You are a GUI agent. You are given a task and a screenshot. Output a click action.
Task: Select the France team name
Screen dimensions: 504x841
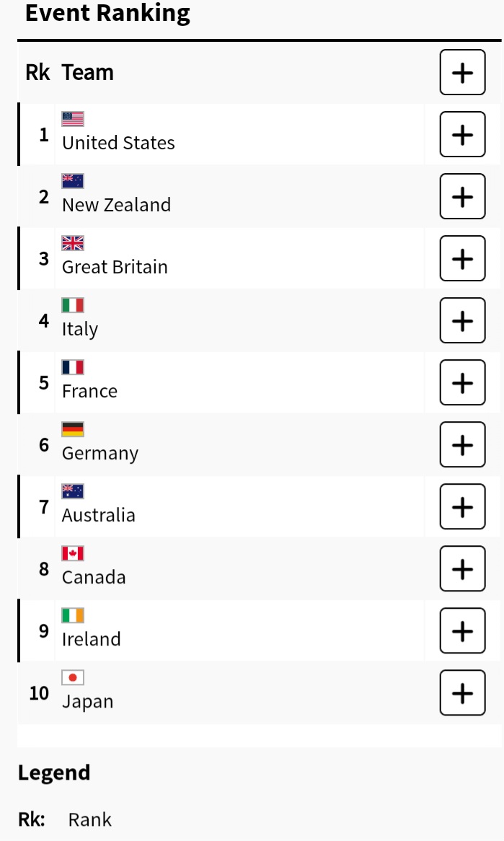tap(89, 391)
